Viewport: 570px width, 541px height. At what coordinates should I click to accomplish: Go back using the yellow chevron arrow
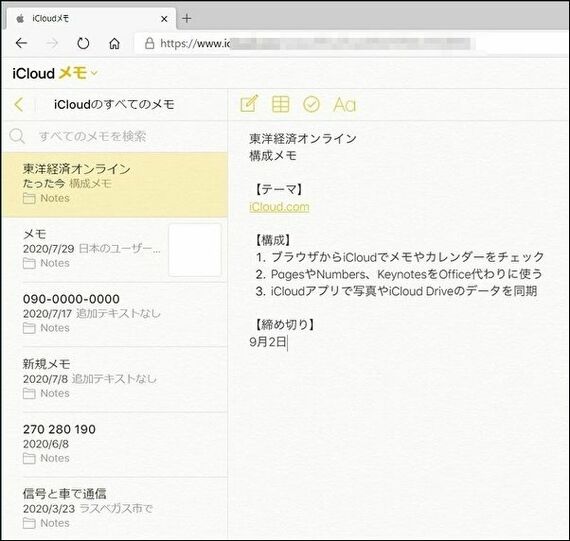[19, 104]
